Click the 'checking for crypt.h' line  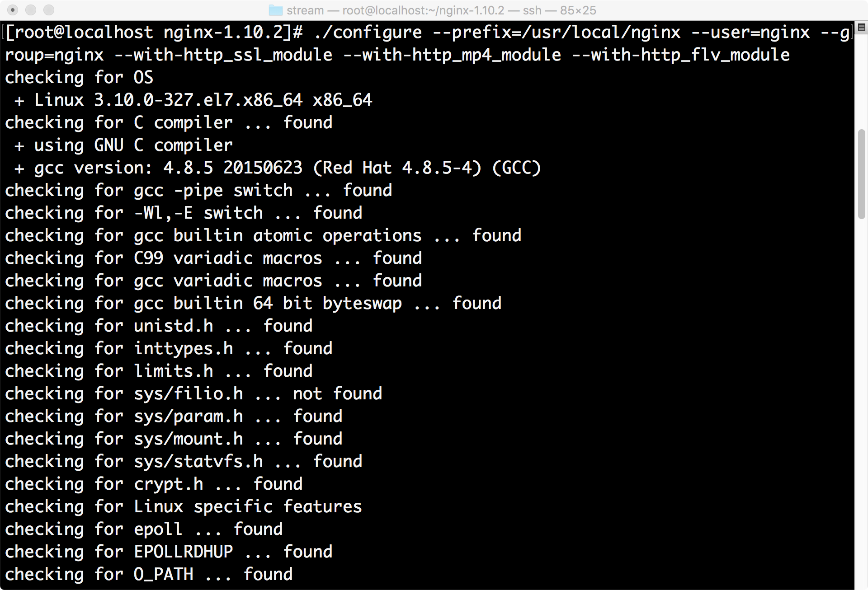(x=153, y=484)
